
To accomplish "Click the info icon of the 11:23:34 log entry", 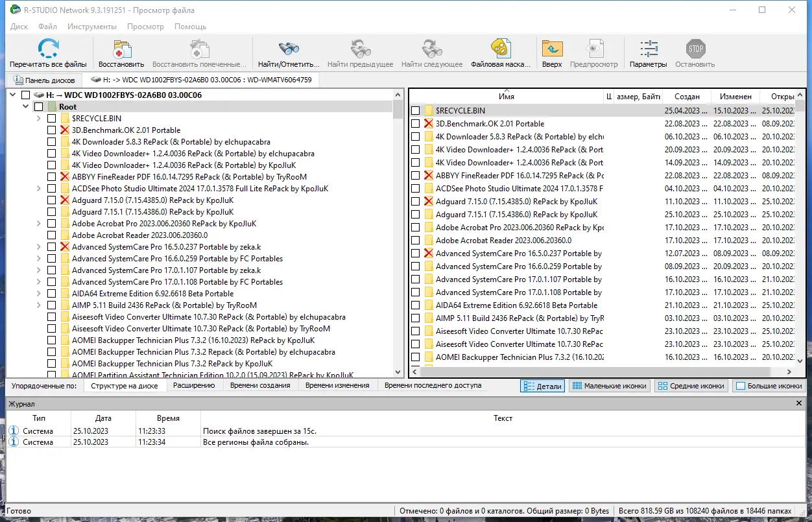I will point(14,442).
